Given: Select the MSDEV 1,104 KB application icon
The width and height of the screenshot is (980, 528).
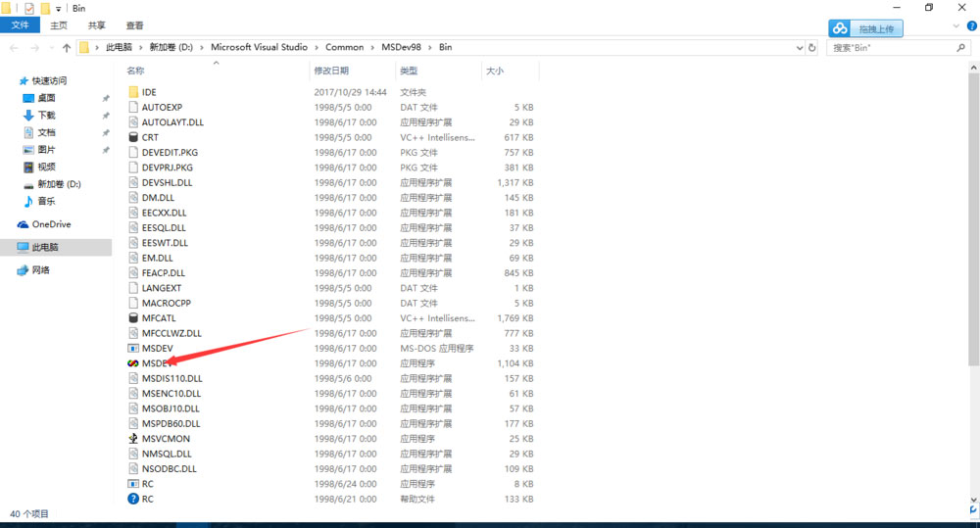Looking at the screenshot, I should [x=133, y=363].
